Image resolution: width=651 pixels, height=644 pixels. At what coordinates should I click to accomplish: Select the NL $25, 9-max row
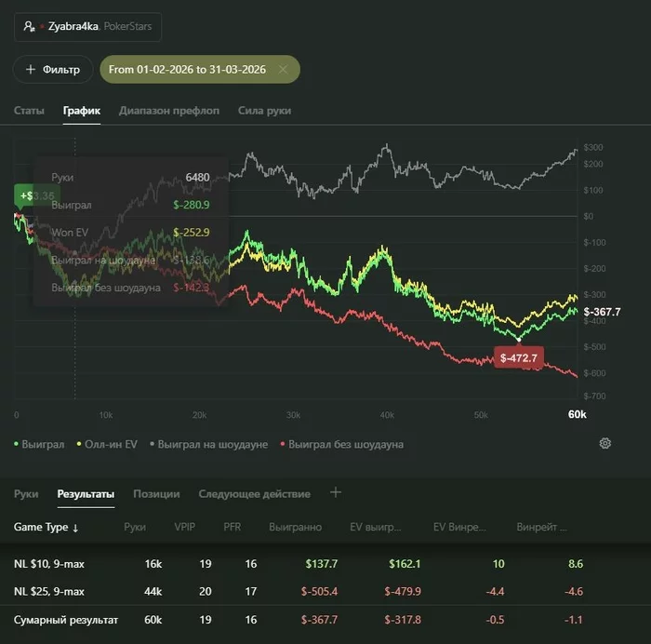(x=325, y=591)
